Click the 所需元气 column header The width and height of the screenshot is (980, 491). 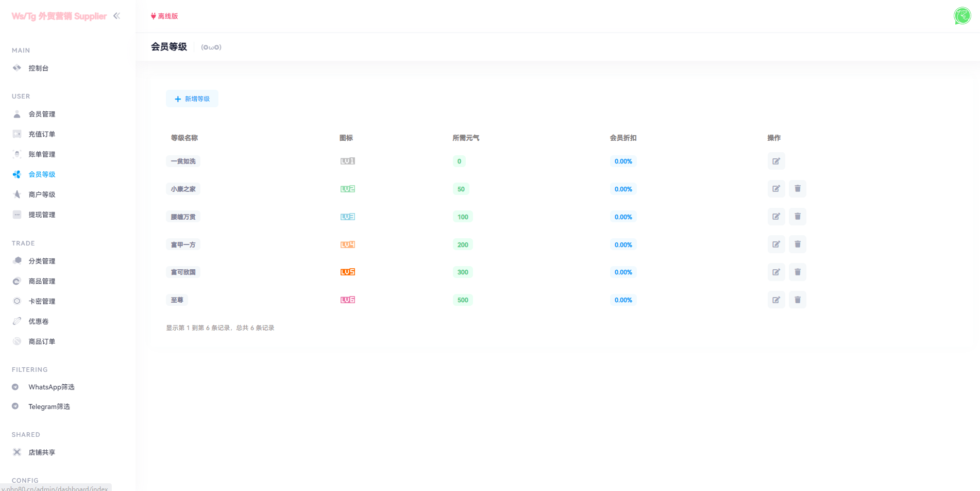click(x=466, y=138)
